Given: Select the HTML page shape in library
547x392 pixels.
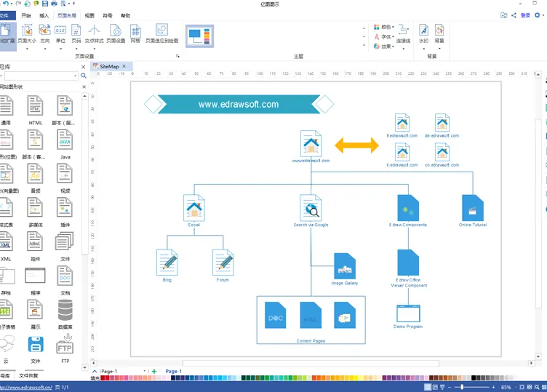Looking at the screenshot, I should 35,111.
